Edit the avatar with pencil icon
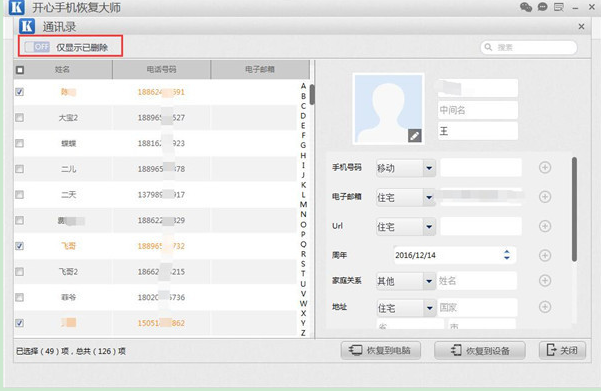The height and width of the screenshot is (391, 601). click(x=414, y=135)
